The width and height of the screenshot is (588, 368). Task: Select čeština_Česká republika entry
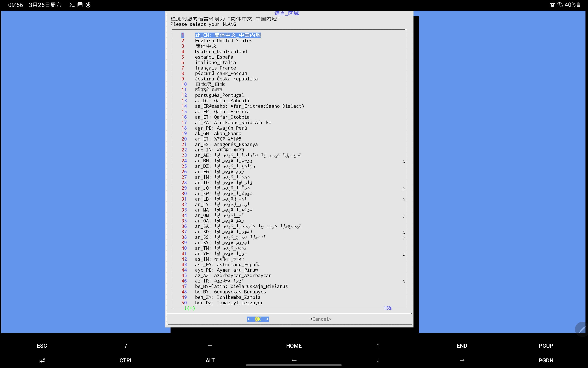(226, 79)
